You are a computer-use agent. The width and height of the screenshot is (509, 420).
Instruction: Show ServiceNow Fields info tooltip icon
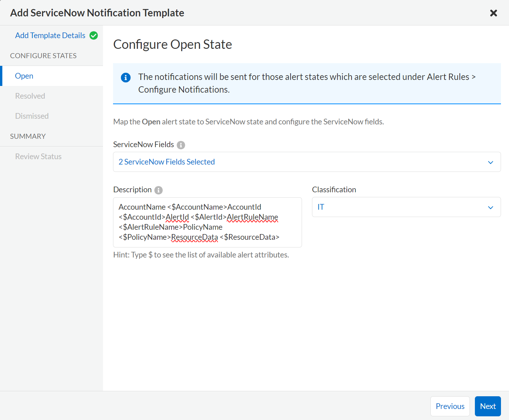click(181, 145)
